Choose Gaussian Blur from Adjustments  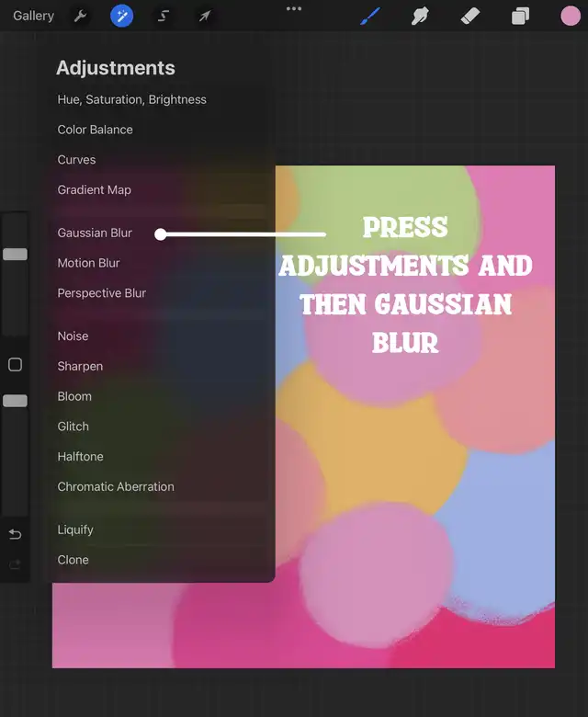pos(95,233)
